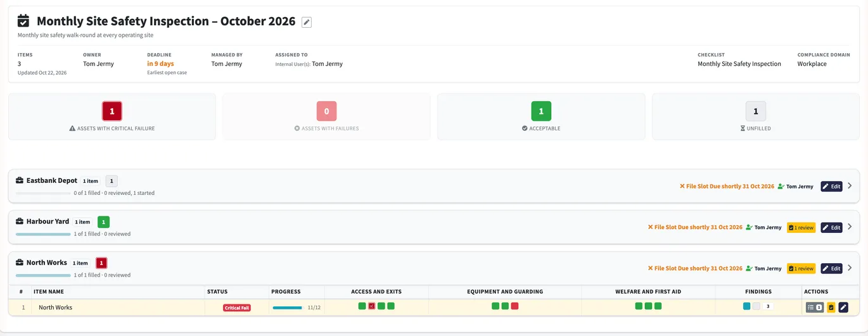Click the green user-check icon in North Works header
868x336 pixels.
749,268
